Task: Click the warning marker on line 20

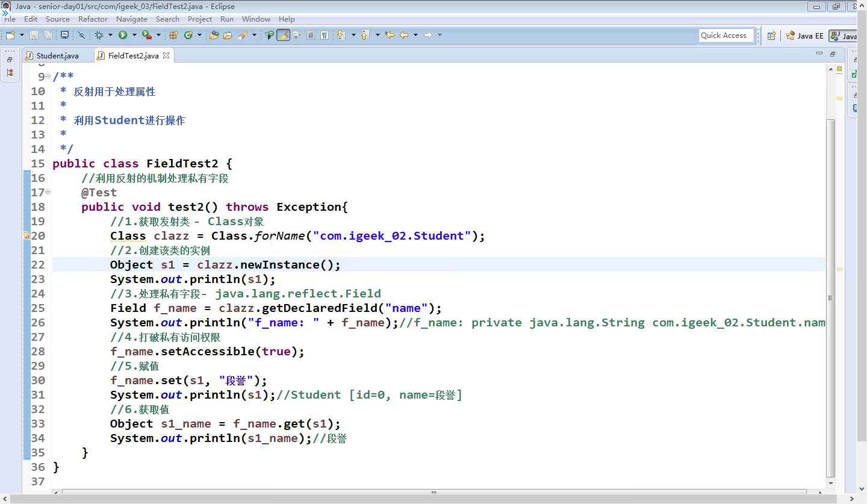Action: (27, 236)
